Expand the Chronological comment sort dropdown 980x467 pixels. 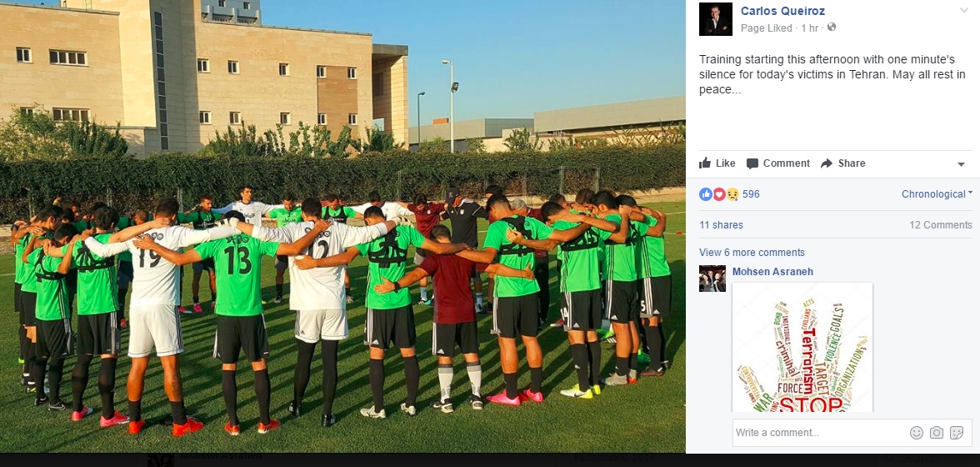pyautogui.click(x=937, y=194)
